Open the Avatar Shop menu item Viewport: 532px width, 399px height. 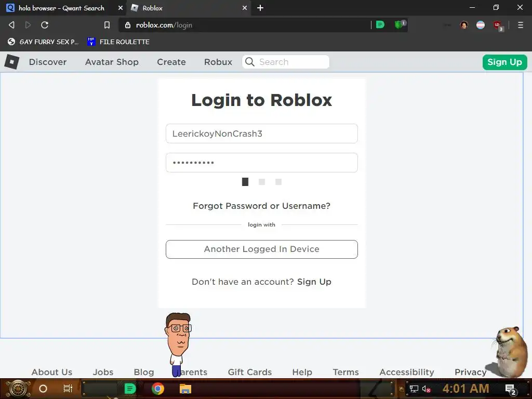point(112,62)
